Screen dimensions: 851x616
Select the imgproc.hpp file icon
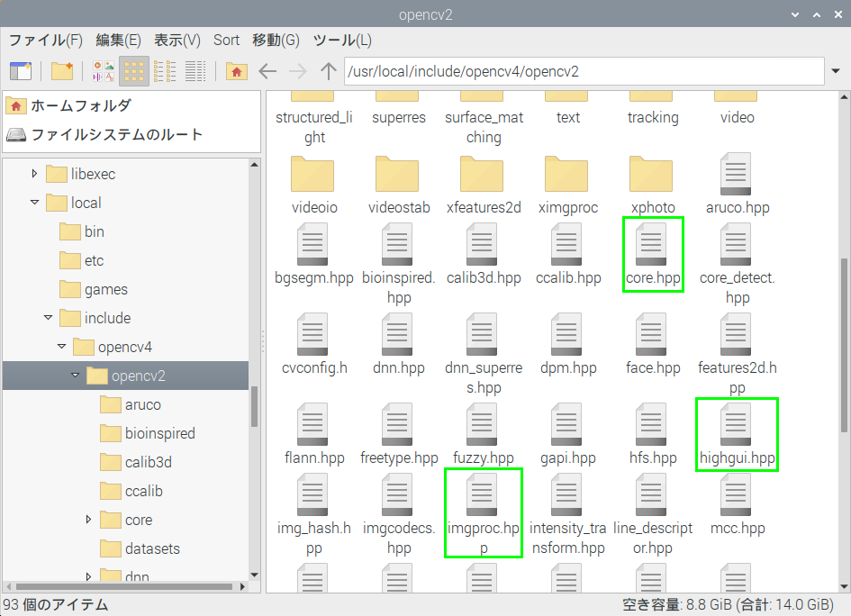coord(482,495)
